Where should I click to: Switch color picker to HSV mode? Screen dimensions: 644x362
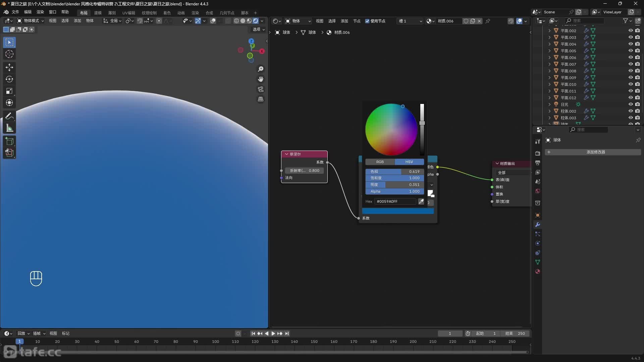(409, 162)
